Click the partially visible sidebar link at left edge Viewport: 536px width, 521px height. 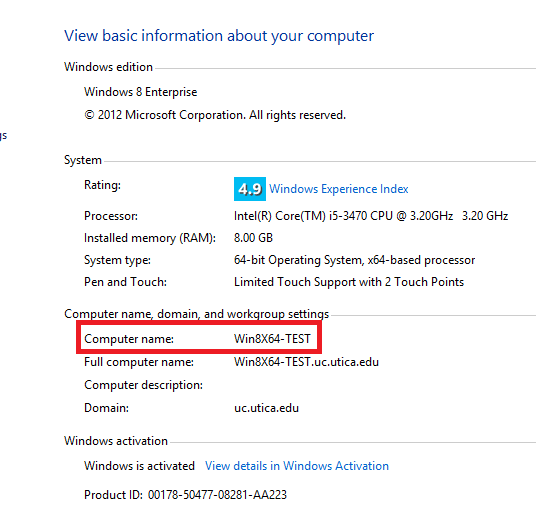(x=3, y=136)
